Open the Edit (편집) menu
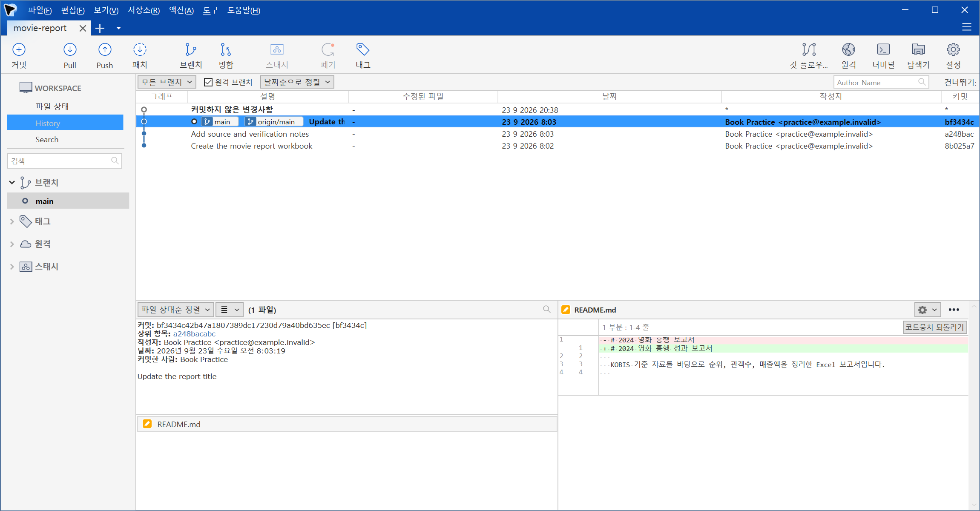The width and height of the screenshot is (980, 511). pos(73,10)
